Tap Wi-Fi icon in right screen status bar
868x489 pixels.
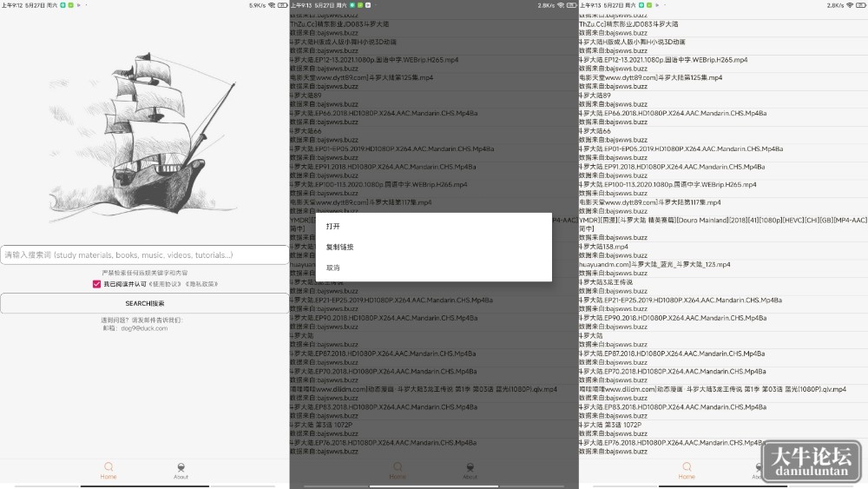(850, 5)
